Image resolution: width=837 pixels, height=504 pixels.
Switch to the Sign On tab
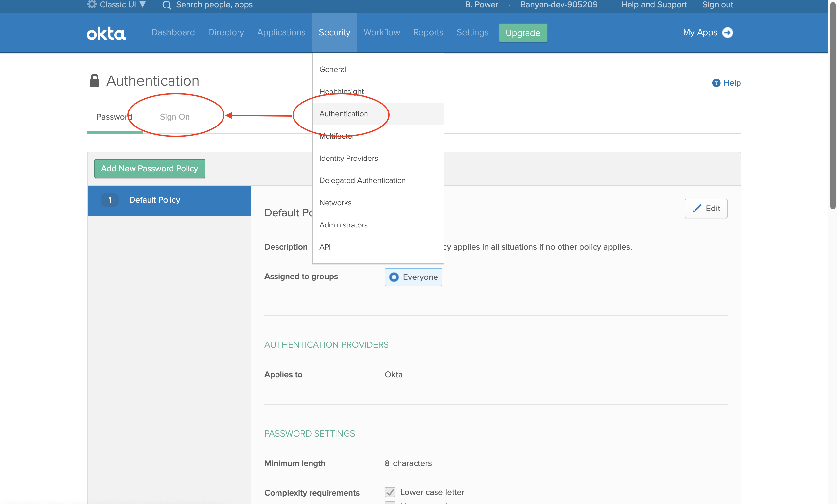coord(175,117)
